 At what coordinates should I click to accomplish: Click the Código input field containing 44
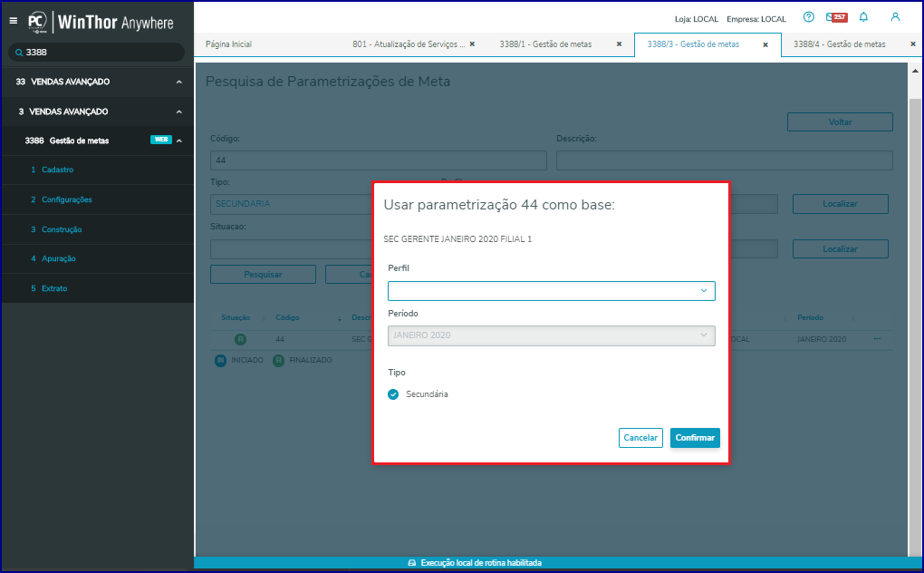379,160
